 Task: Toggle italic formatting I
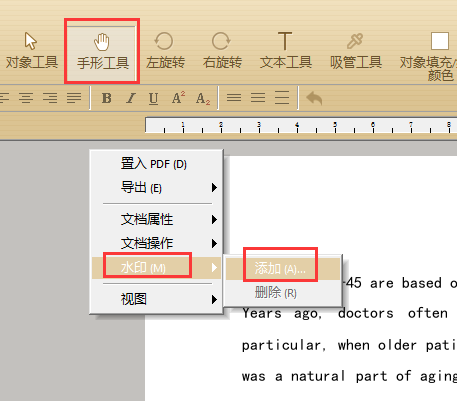pyautogui.click(x=131, y=98)
